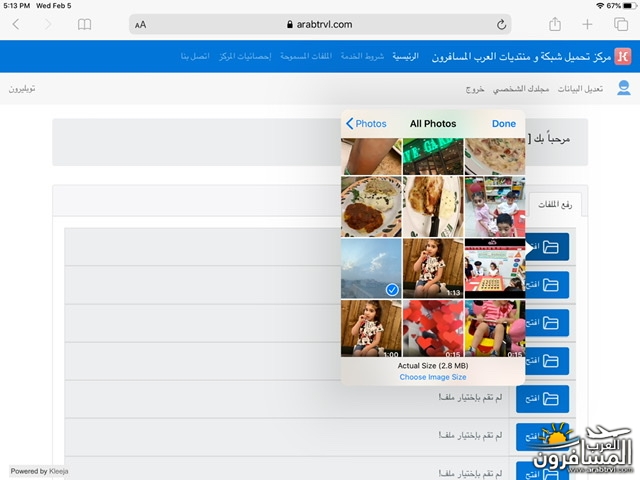Click Kleeja link in Powered by footer
Screen dimensions: 640x480
58,471
